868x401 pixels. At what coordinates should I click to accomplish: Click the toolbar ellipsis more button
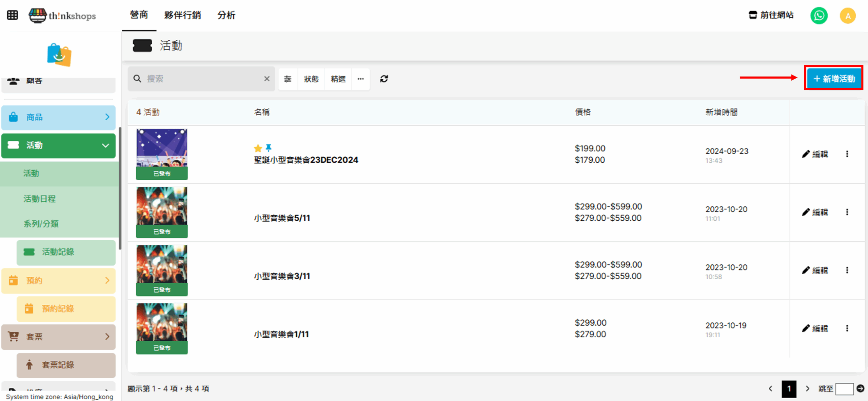pos(361,79)
